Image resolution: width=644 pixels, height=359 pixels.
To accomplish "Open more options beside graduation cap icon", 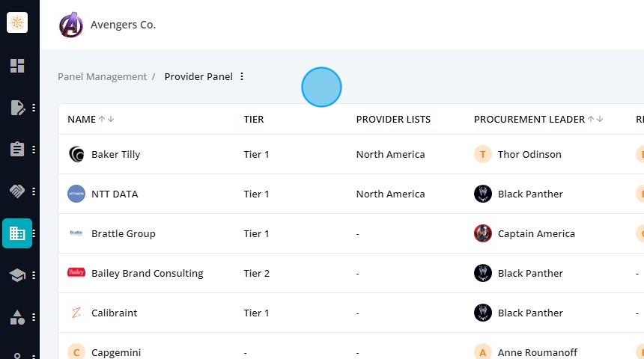I will coord(34,275).
